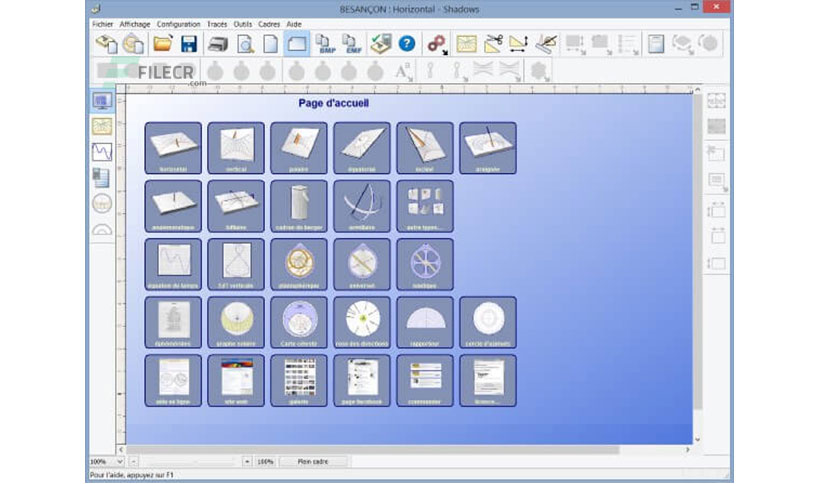Open the site web tile

coord(236,381)
